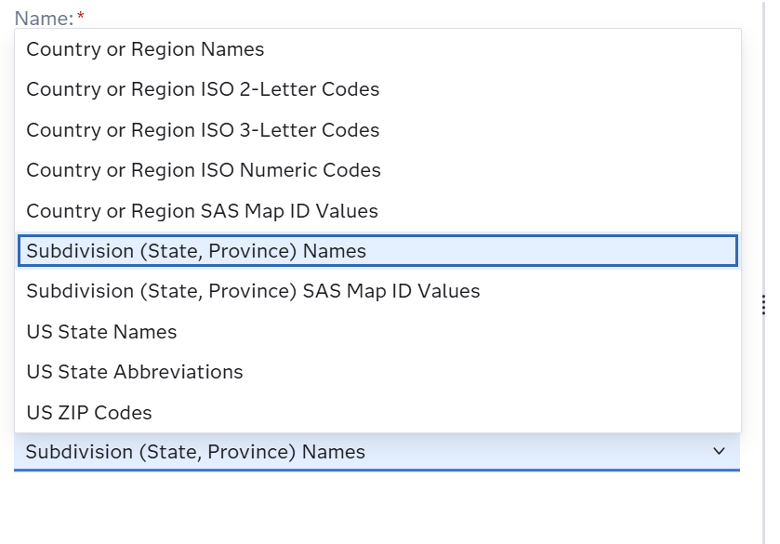Pick the option directly below the highlighted entry
Viewport: 780px width, 544px height.
coord(253,291)
